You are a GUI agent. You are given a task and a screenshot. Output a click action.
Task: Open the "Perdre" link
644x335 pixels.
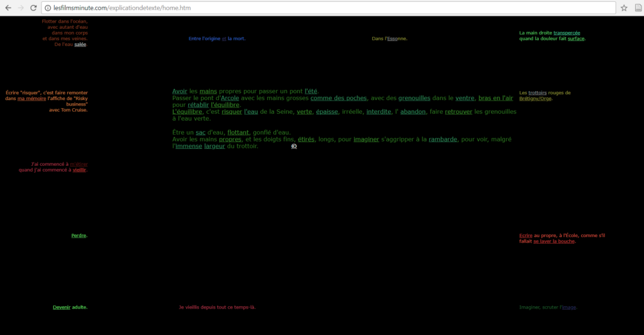(78, 236)
